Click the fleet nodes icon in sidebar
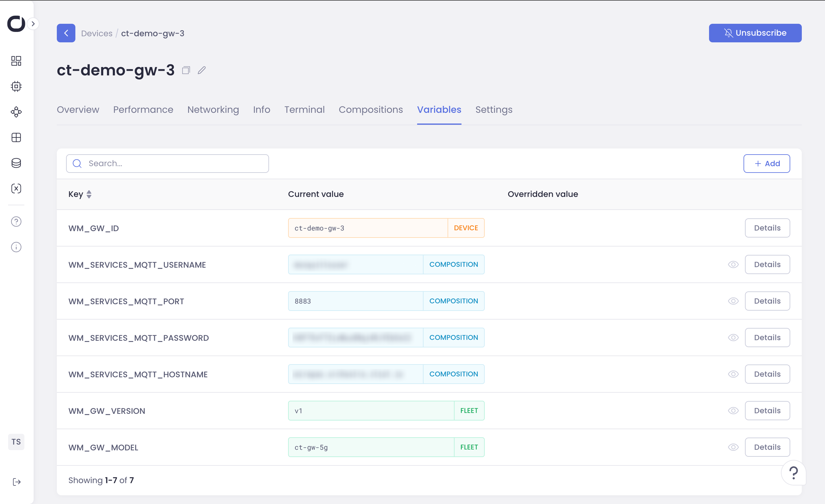 point(16,112)
